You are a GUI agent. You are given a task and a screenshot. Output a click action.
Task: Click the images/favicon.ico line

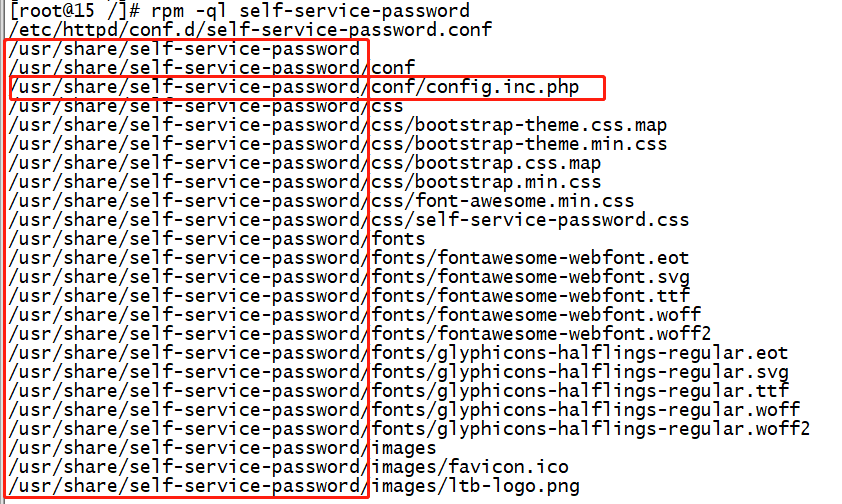click(289, 468)
